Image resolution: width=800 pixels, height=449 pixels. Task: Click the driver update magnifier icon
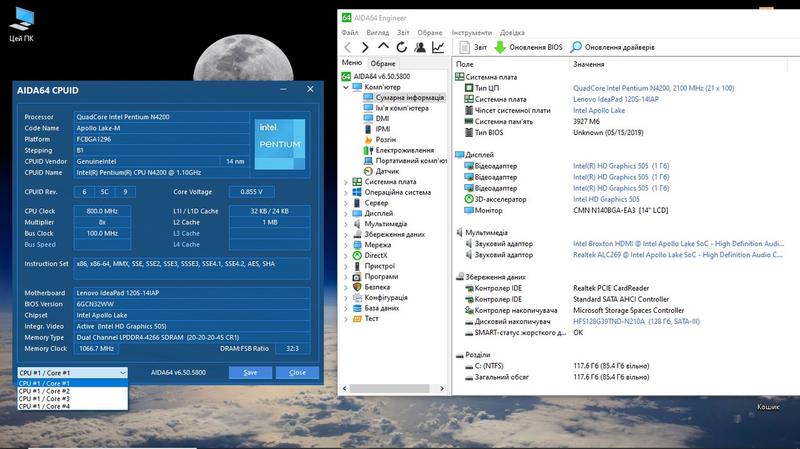click(576, 47)
